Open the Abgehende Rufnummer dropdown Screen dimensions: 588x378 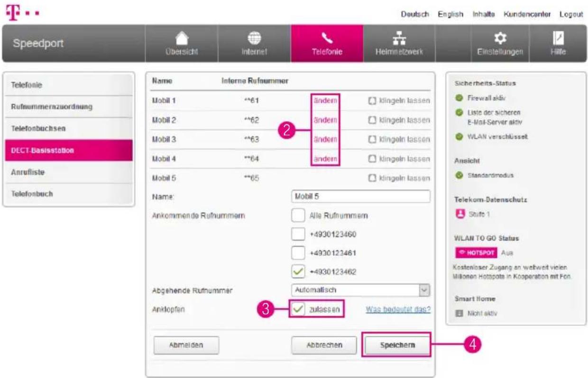click(x=360, y=289)
